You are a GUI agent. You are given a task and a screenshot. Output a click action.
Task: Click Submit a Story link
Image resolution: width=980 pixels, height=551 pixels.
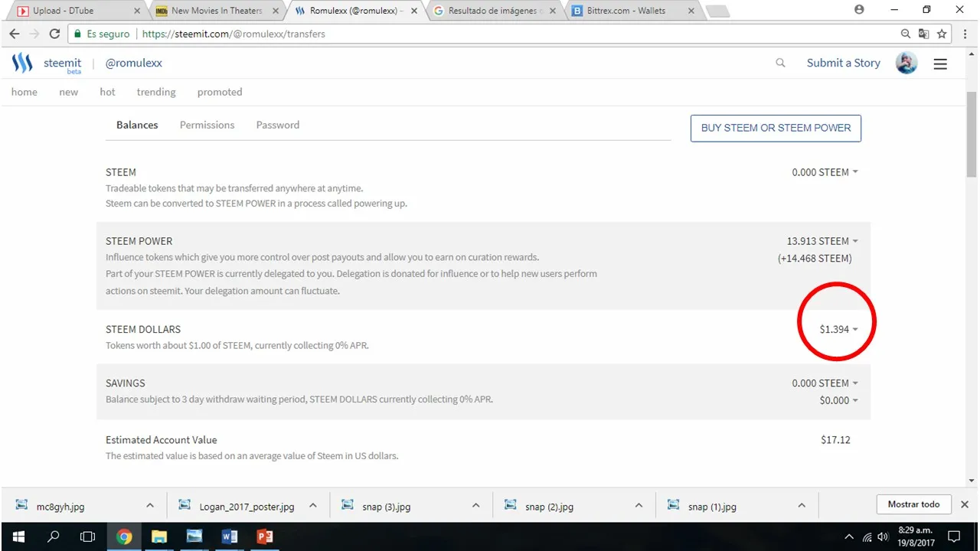click(x=843, y=63)
